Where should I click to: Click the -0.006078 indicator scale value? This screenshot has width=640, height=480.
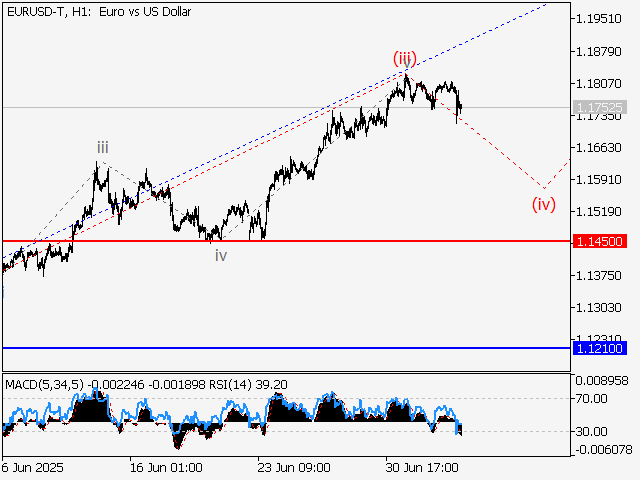[x=603, y=450]
